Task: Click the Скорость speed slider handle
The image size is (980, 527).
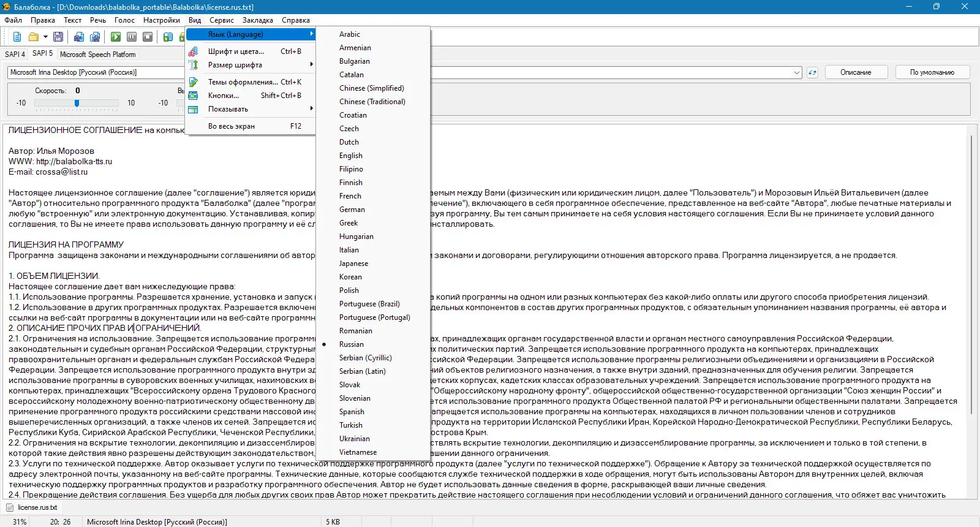Action: [x=77, y=103]
